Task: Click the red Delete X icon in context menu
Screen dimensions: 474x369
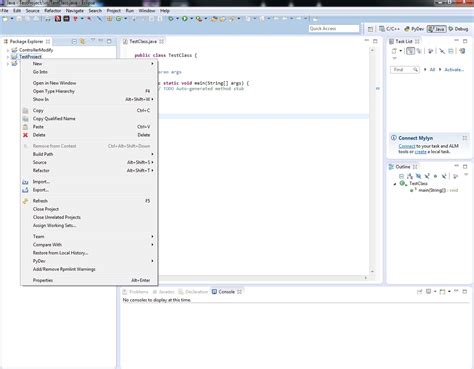Action: pos(25,135)
